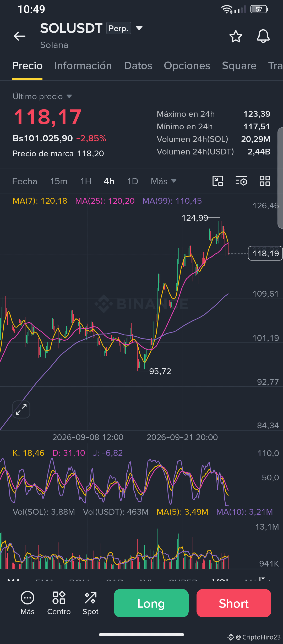283x644 pixels.
Task: Open price alert bell icon
Action: tap(263, 36)
